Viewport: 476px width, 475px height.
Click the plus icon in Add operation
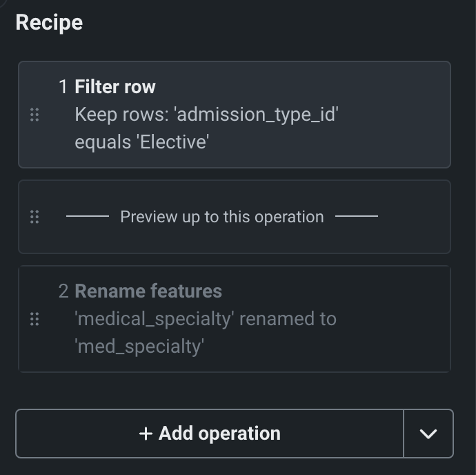146,434
